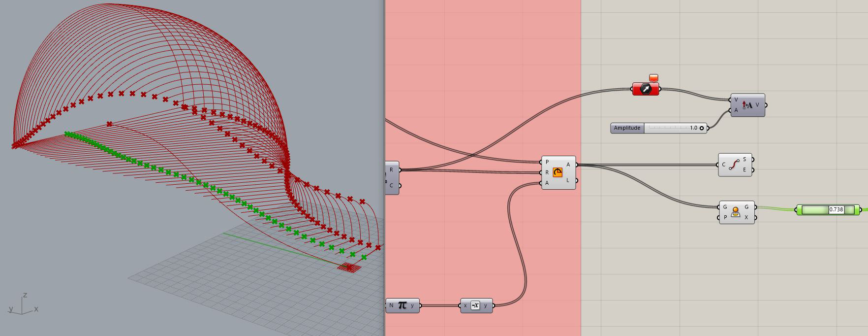Click the E output of End Points
868x336 pixels.
point(744,170)
